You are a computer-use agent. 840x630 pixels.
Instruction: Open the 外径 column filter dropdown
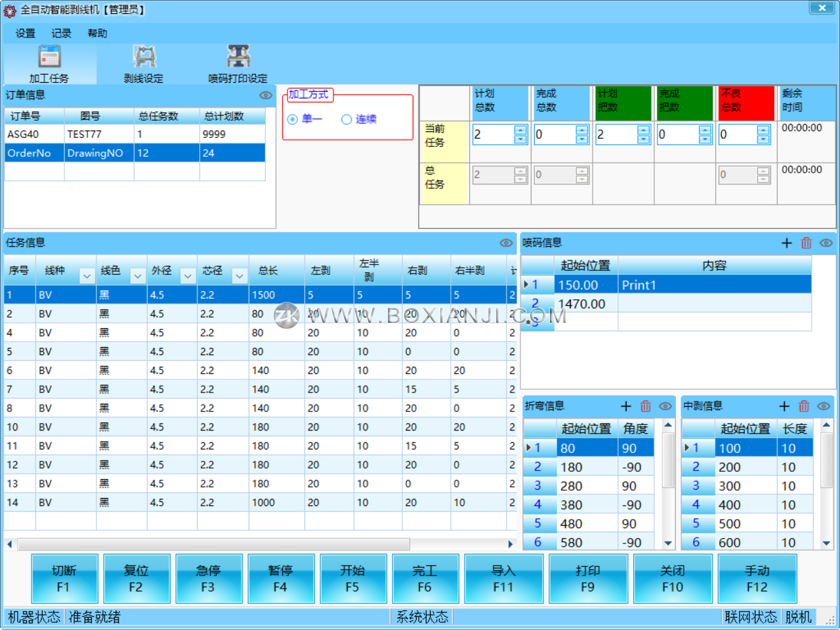click(x=188, y=276)
